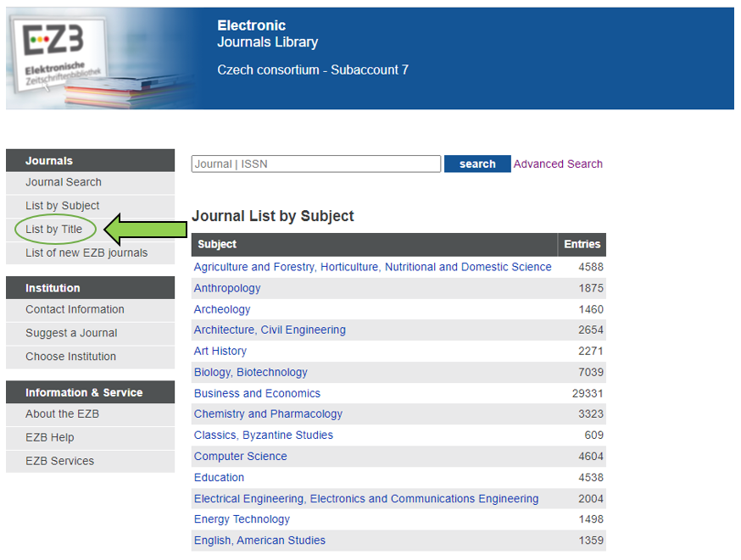Open Biology, Biotechnology subject
Viewport: 741px width, 560px height.
[x=250, y=373]
